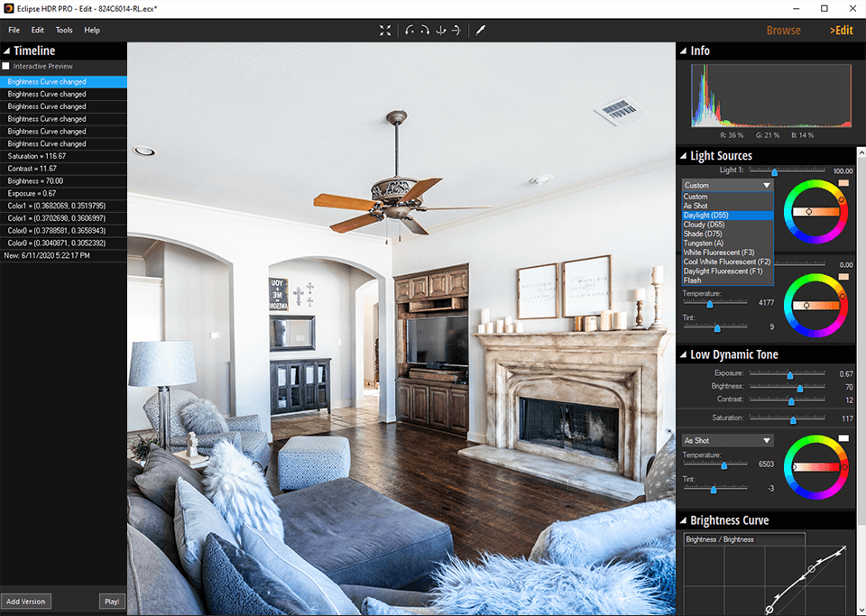Click the Light 1 peach color swatch
The image size is (866, 616).
click(x=843, y=183)
